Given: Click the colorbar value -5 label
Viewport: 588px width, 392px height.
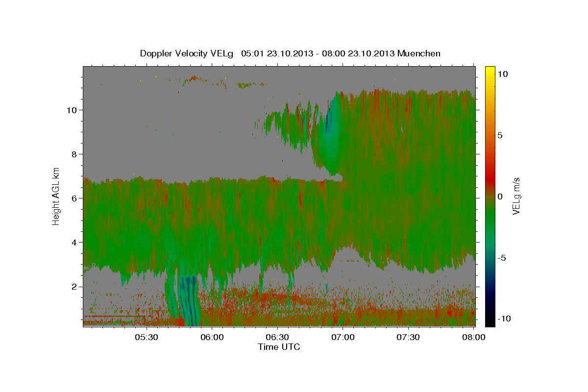Looking at the screenshot, I should pos(502,257).
